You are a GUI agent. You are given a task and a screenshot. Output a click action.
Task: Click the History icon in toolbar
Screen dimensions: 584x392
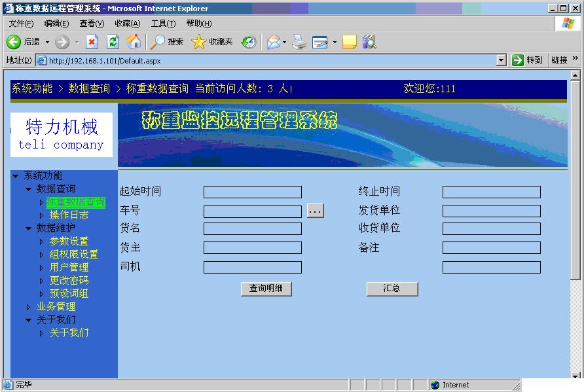click(249, 42)
